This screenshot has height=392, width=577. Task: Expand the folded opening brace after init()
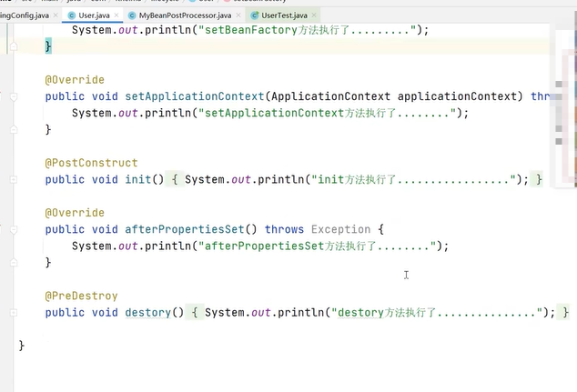(175, 179)
